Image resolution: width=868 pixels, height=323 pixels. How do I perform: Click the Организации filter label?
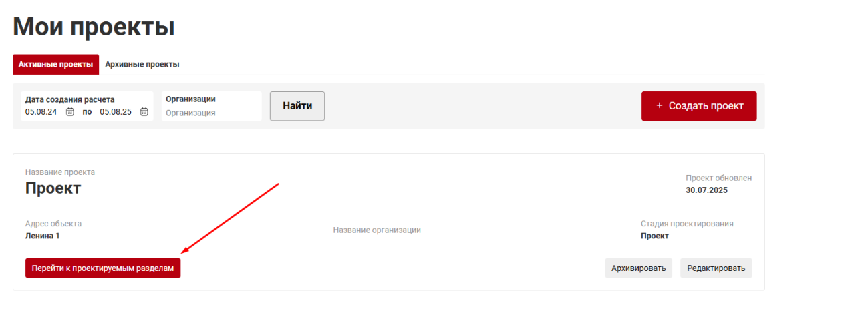[190, 99]
